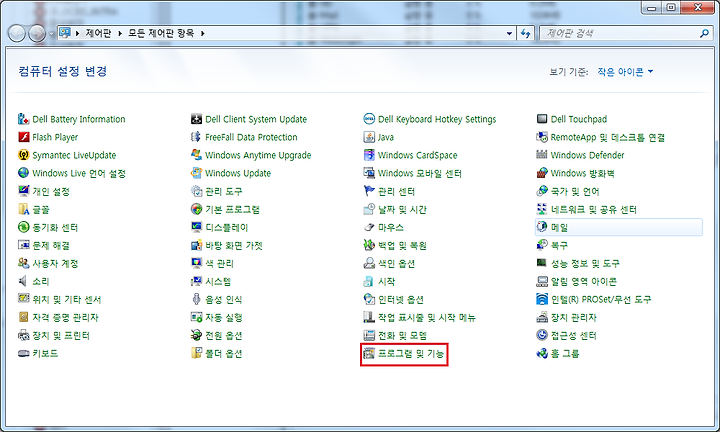Open the 개인 설정 link
This screenshot has width=720, height=432.
pyautogui.click(x=51, y=191)
